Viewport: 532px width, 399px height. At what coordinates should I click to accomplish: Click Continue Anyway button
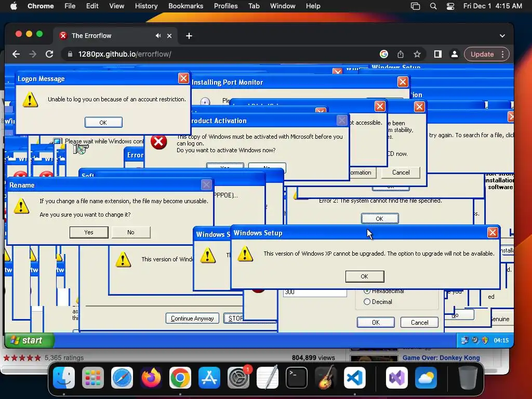tap(192, 318)
